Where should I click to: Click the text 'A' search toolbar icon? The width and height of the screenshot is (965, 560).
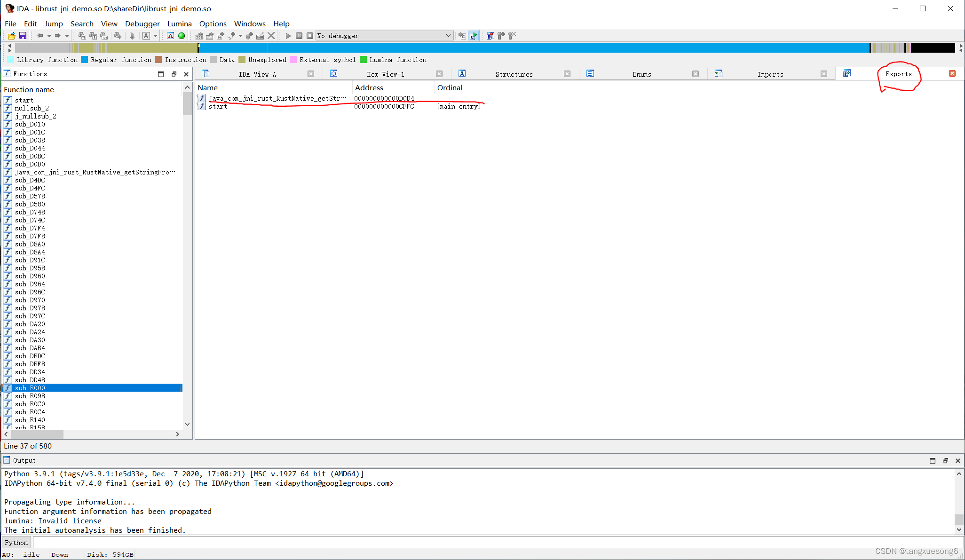point(146,36)
